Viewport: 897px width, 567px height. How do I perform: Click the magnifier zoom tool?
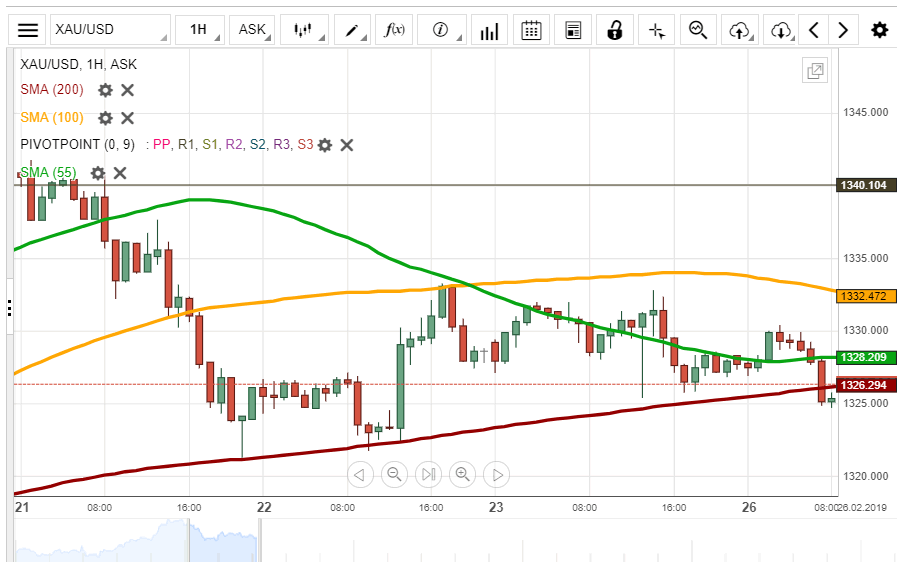pos(698,30)
